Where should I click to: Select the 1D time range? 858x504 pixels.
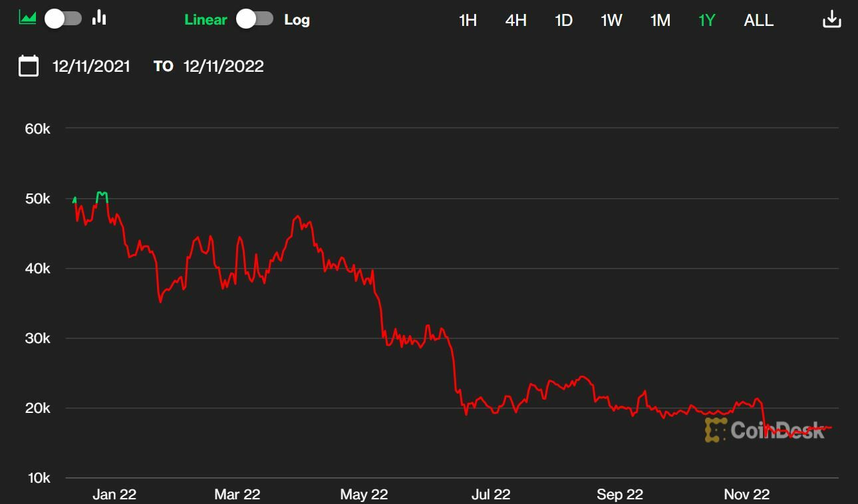563,20
